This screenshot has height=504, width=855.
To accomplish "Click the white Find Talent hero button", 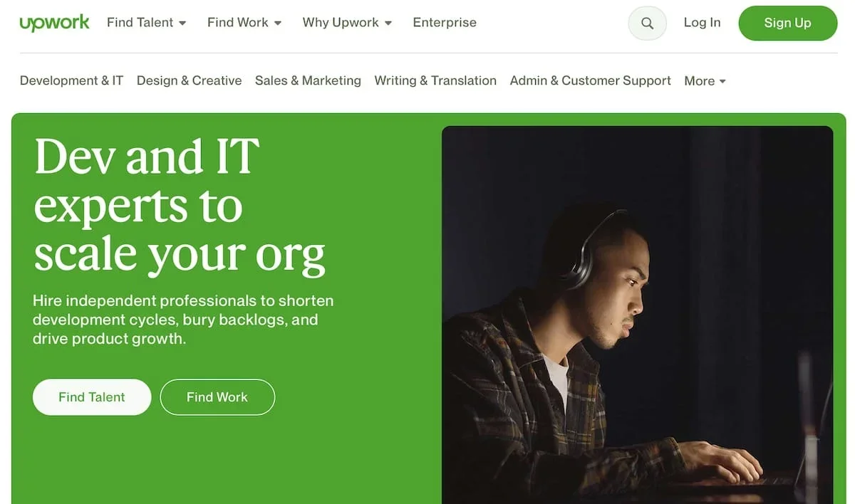I will pos(92,397).
